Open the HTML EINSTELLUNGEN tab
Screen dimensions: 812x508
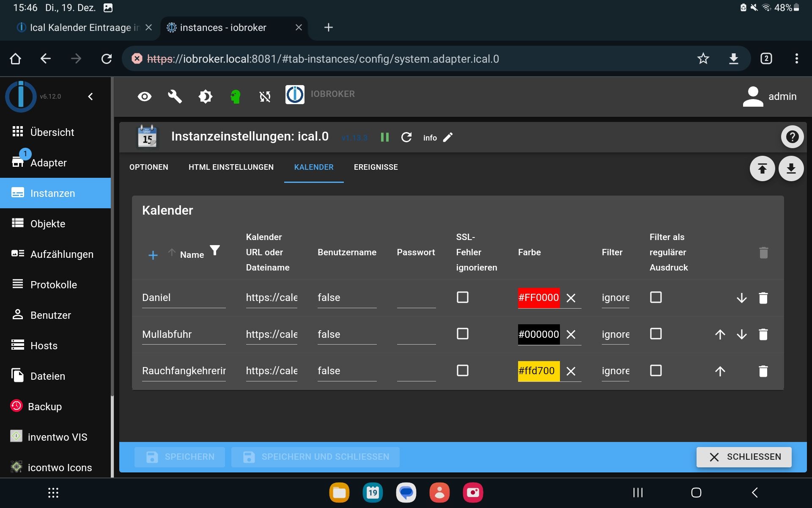231,167
